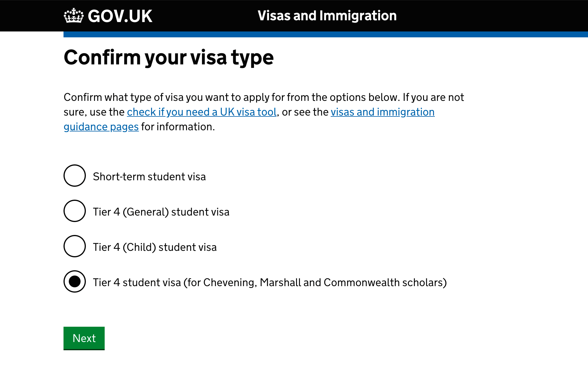The image size is (588, 372).
Task: Click the 'Short-term student visa' label text
Action: pyautogui.click(x=149, y=176)
